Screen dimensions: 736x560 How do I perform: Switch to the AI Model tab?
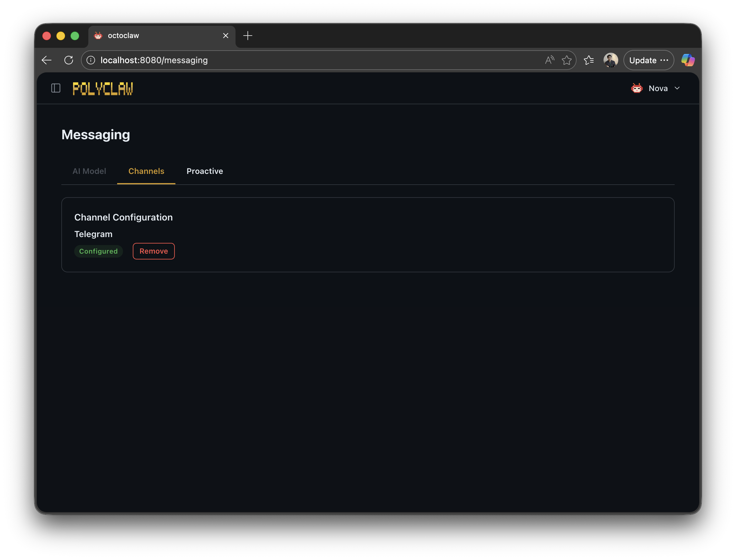click(89, 171)
